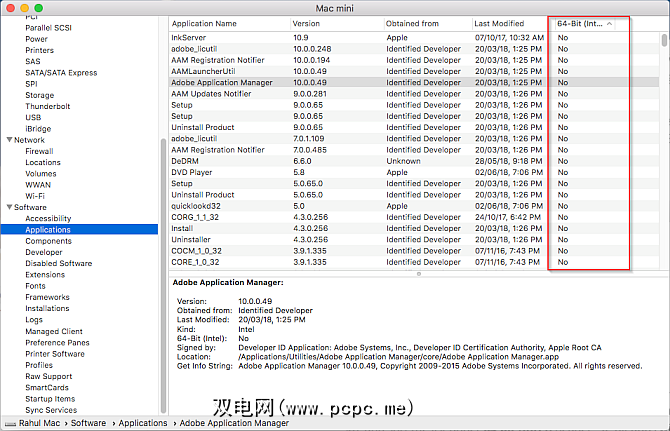The image size is (670, 431).
Task: Select Power in the sidebar
Action: 36,39
